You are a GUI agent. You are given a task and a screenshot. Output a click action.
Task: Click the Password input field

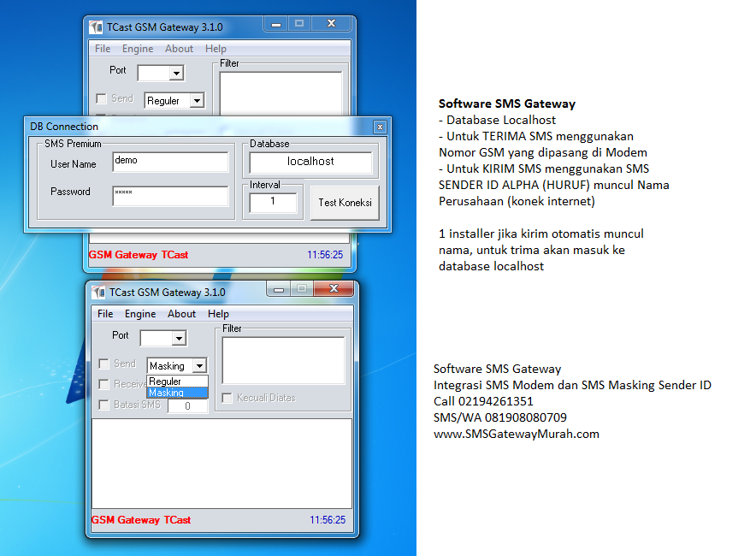[170, 196]
